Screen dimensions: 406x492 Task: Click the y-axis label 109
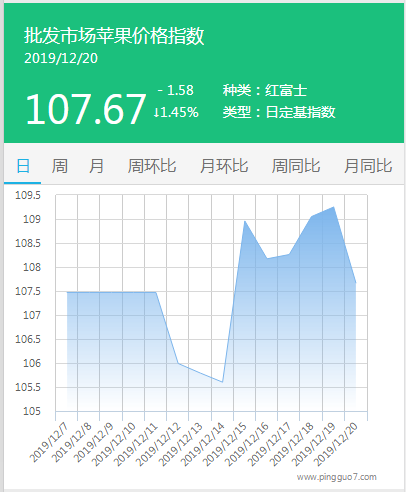coord(32,219)
